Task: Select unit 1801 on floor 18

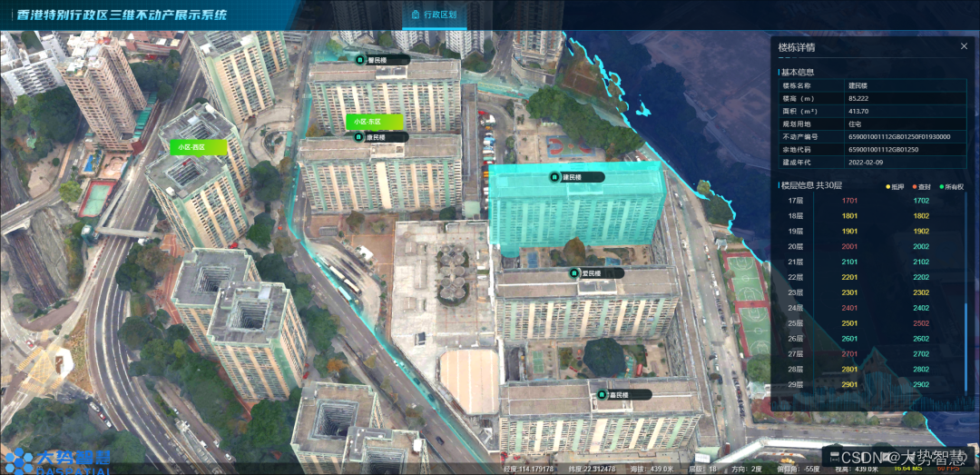Action: [x=849, y=216]
